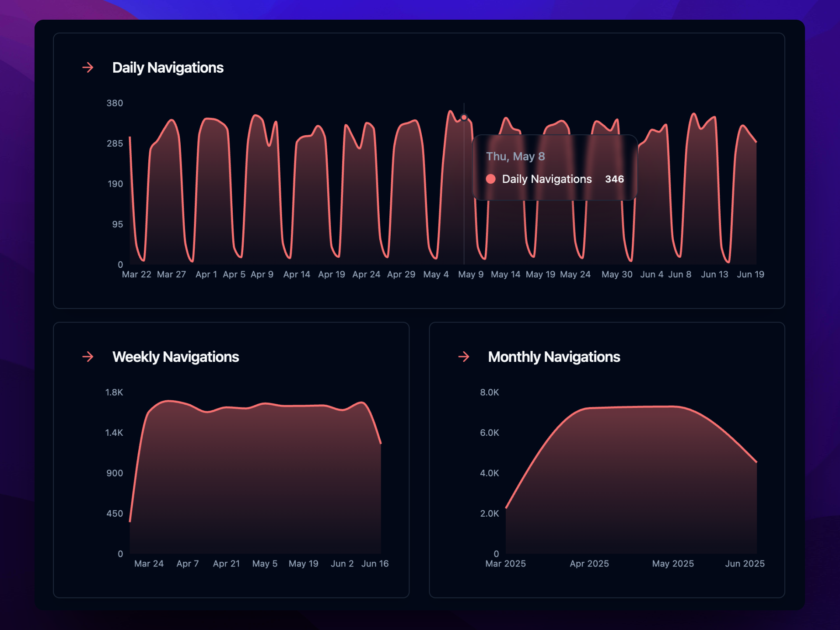Click the Daily Navigations label inside the tooltip
840x630 pixels.
click(x=547, y=179)
